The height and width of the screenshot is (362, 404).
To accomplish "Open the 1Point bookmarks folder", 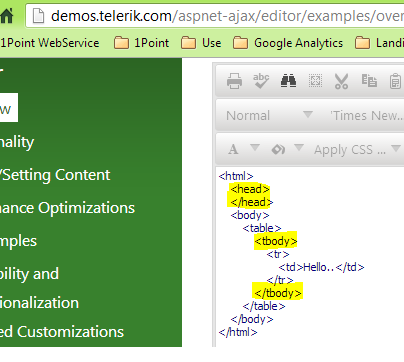I will pyautogui.click(x=141, y=43).
